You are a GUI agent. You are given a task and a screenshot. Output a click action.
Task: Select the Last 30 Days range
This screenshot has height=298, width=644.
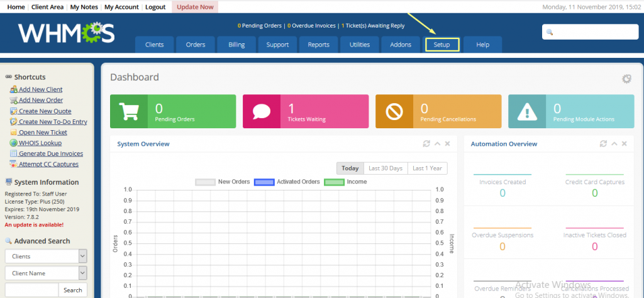pyautogui.click(x=386, y=168)
